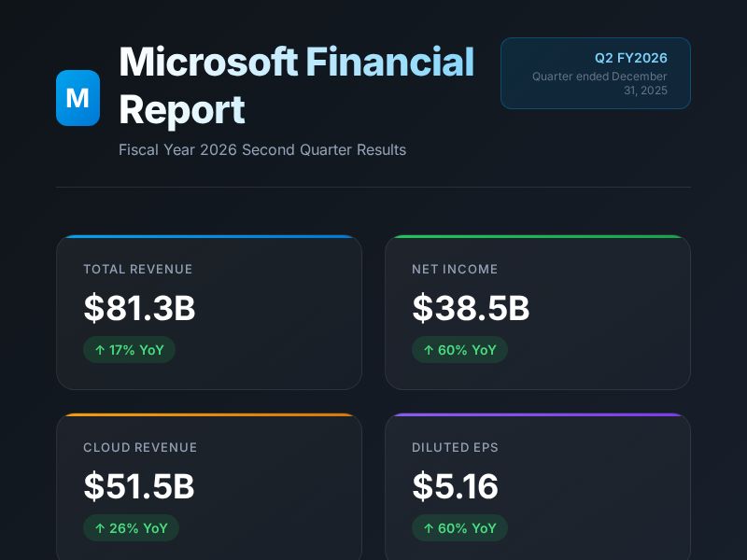The width and height of the screenshot is (747, 560).
Task: Click the green 17% YoY pill
Action: click(x=130, y=350)
